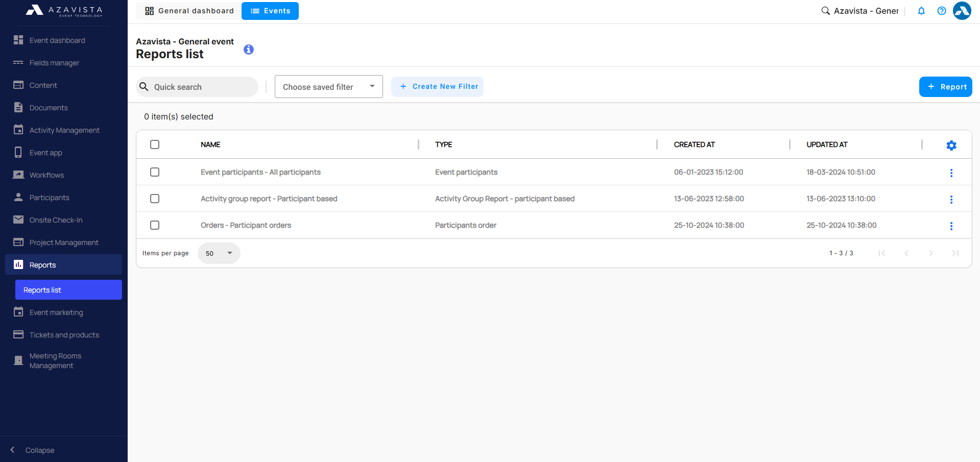Click the Event app phone icon
The height and width of the screenshot is (462, 980).
18,152
